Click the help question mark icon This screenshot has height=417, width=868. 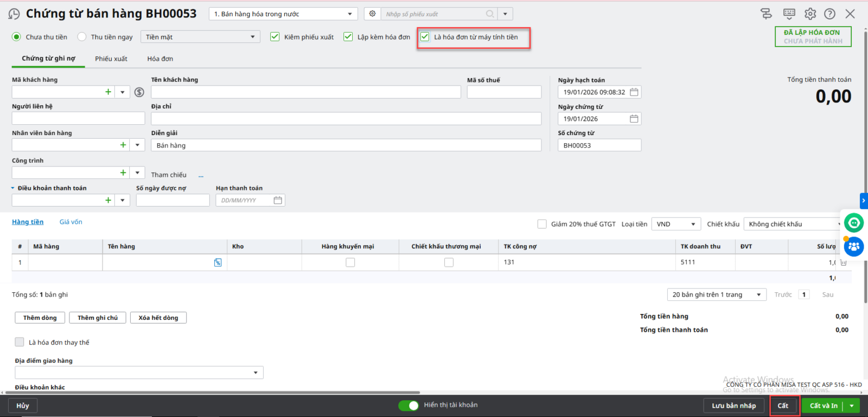coord(829,14)
